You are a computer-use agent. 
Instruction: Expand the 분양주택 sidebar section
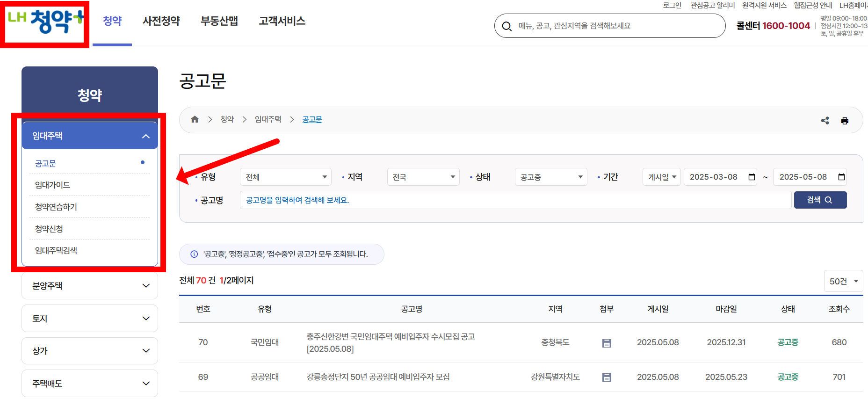tap(90, 286)
